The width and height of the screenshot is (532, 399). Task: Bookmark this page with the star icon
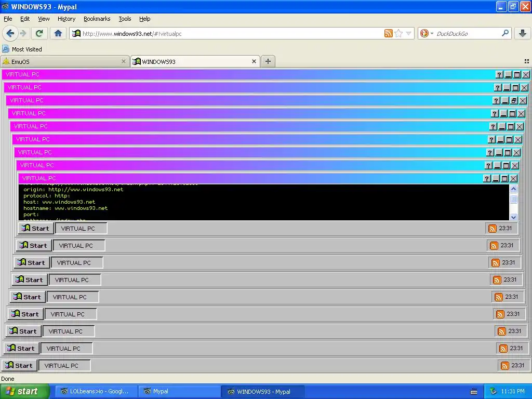[x=398, y=33]
